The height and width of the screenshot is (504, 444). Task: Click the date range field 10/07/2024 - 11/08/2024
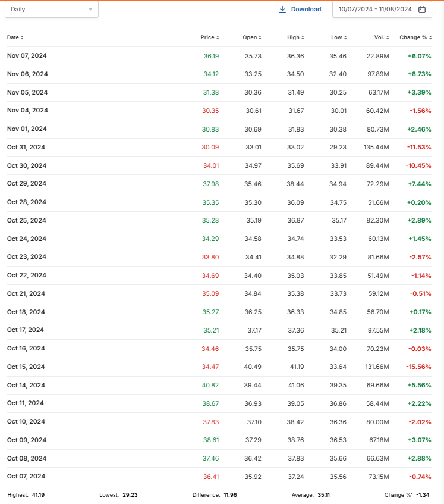point(382,10)
